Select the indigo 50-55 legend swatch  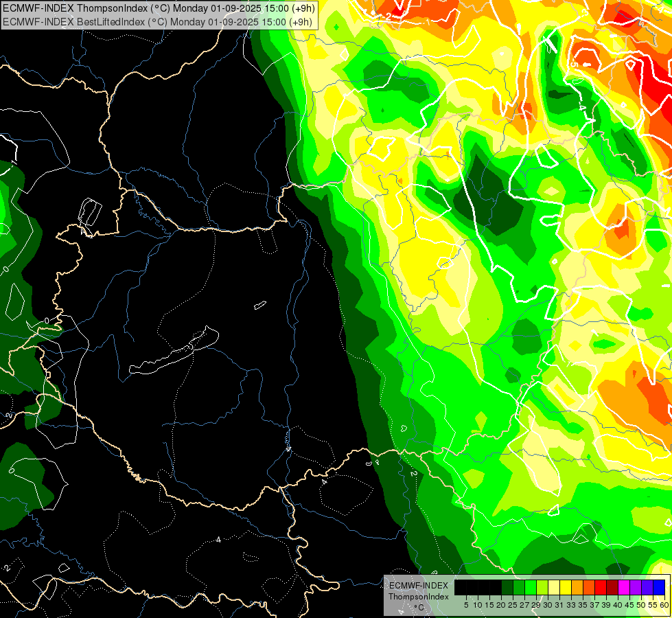click(x=647, y=587)
